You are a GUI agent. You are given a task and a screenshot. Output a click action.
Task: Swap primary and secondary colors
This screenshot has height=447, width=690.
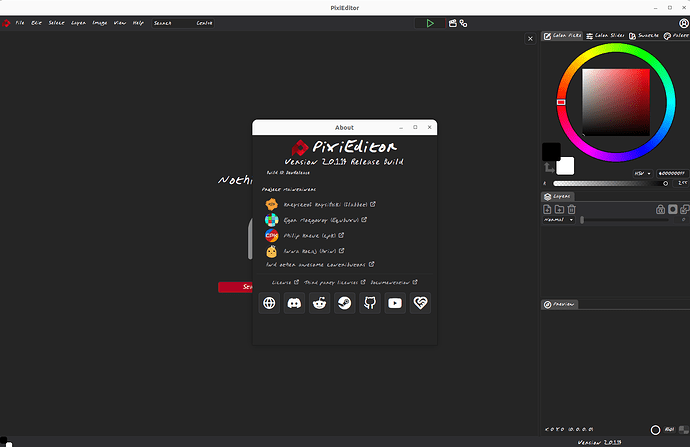(x=547, y=168)
